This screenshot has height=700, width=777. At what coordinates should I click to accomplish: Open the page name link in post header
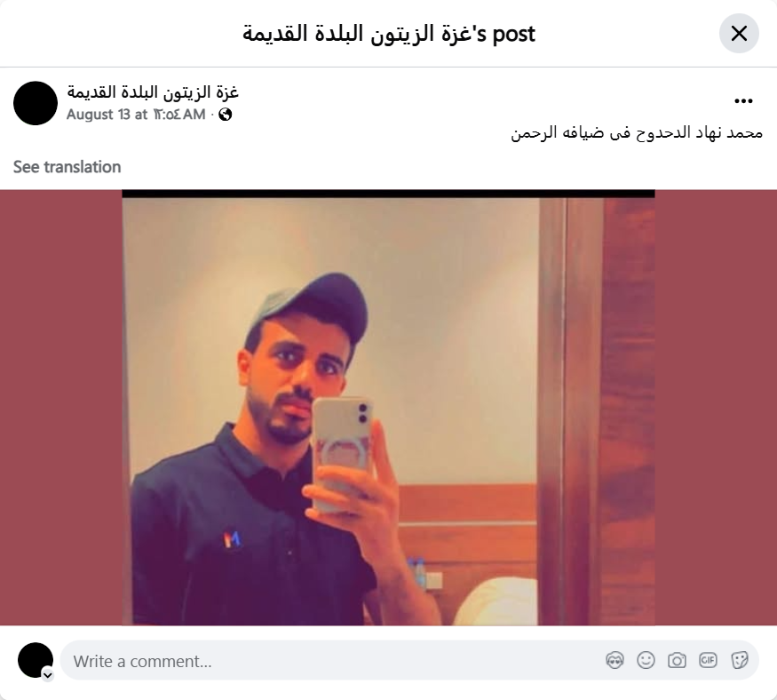click(x=153, y=92)
